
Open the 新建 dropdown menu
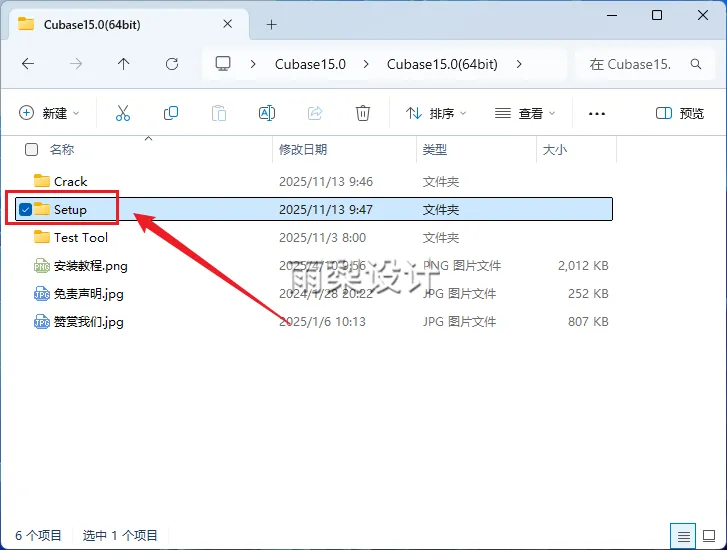click(49, 113)
